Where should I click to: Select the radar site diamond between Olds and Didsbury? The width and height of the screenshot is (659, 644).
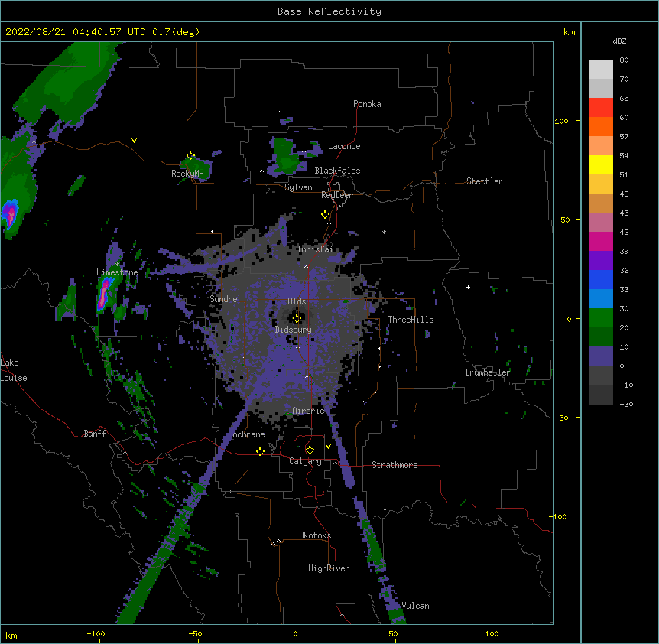(x=297, y=318)
